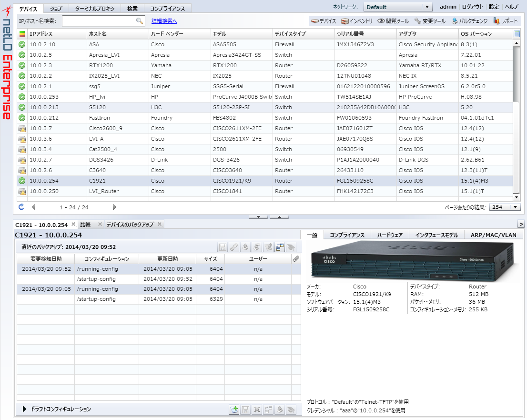
Task: Open the 変更ツール wrench menu
Action: [430, 21]
